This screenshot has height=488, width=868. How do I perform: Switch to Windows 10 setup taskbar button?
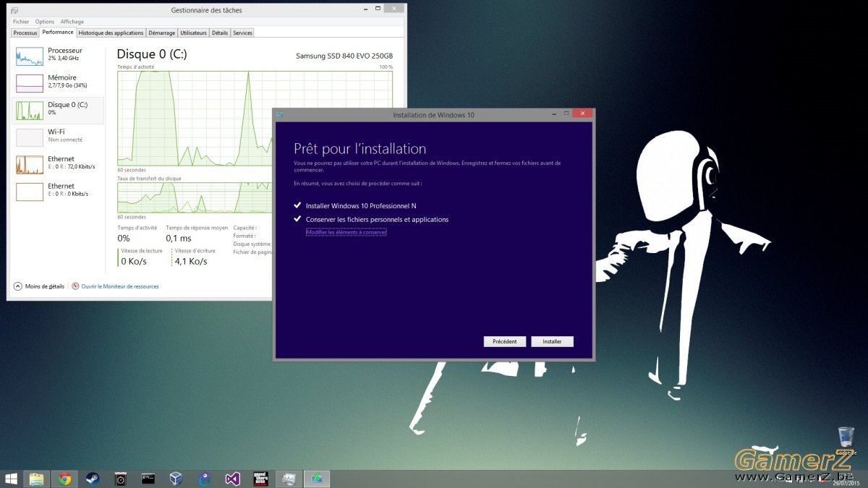click(x=316, y=479)
